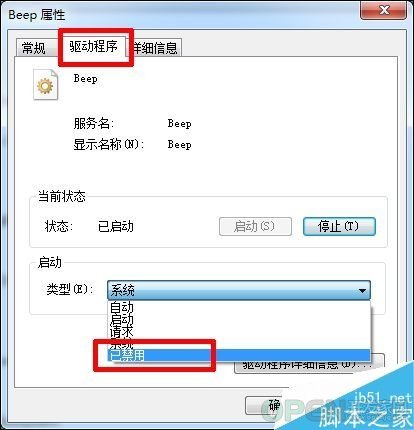Close the Beep 属性 dialog window
The width and height of the screenshot is (414, 430).
click(383, 10)
